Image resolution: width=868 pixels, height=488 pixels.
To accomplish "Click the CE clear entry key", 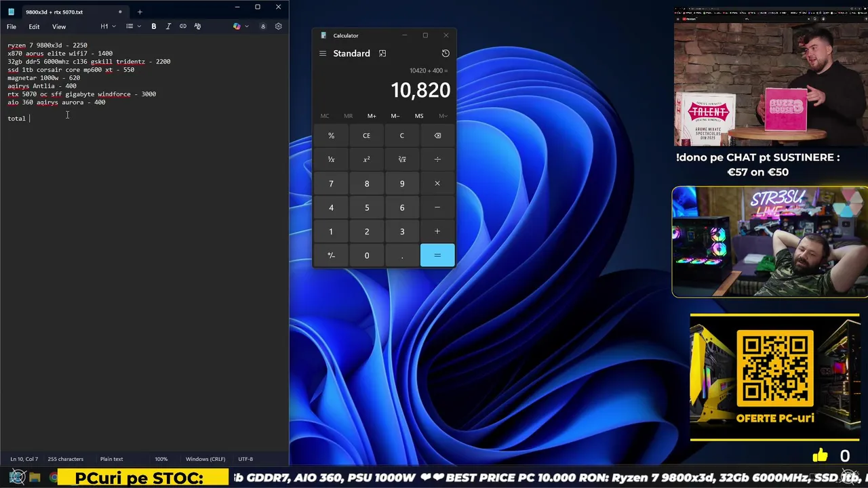I will click(x=366, y=136).
